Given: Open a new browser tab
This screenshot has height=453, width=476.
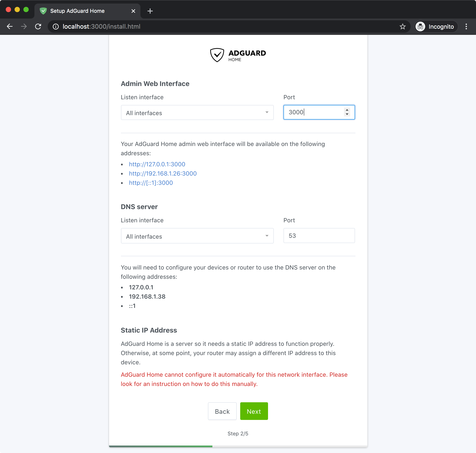Looking at the screenshot, I should click(150, 11).
